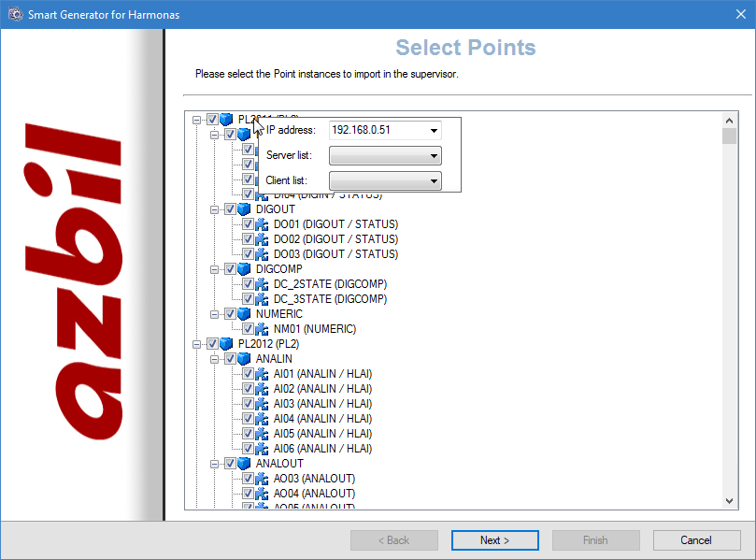Open the IP address dropdown

pyautogui.click(x=434, y=130)
